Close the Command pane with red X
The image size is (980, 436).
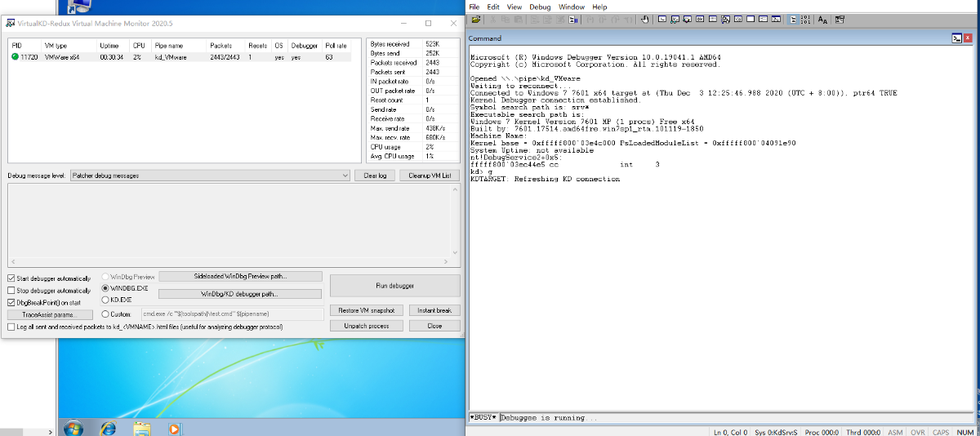(968, 38)
